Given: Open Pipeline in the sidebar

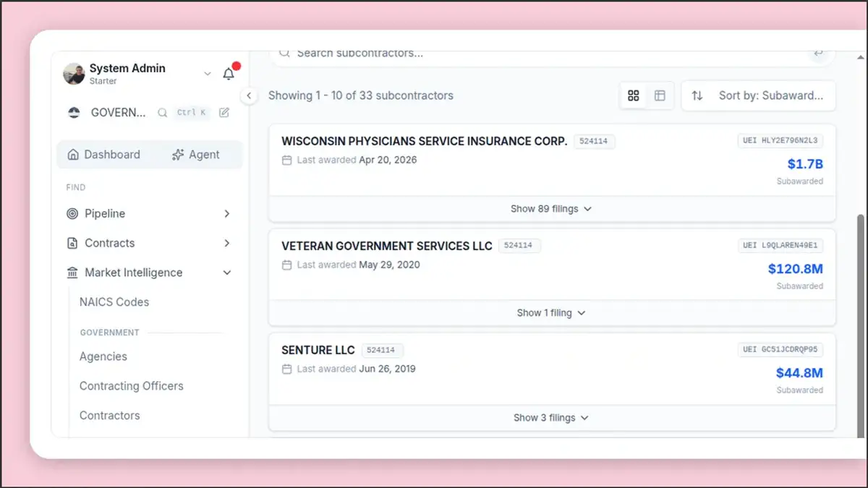Looking at the screenshot, I should tap(105, 214).
